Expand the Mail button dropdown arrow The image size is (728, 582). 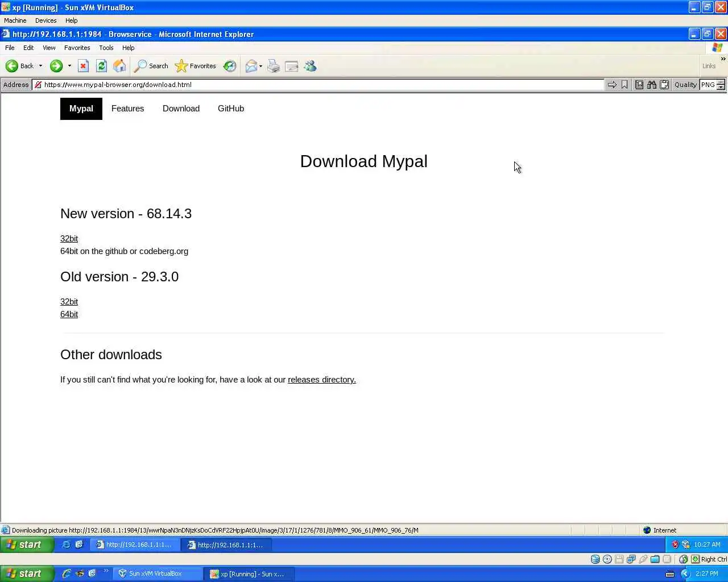click(x=260, y=66)
